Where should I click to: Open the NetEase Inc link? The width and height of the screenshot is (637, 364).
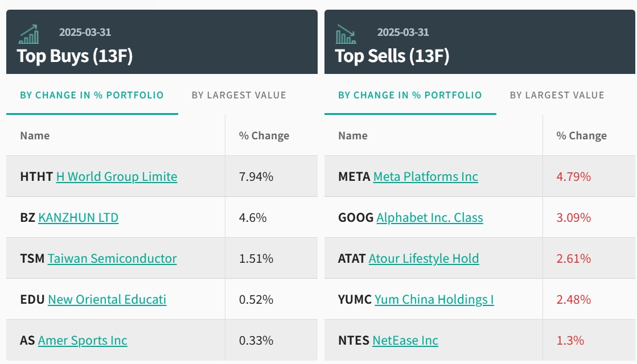(405, 341)
